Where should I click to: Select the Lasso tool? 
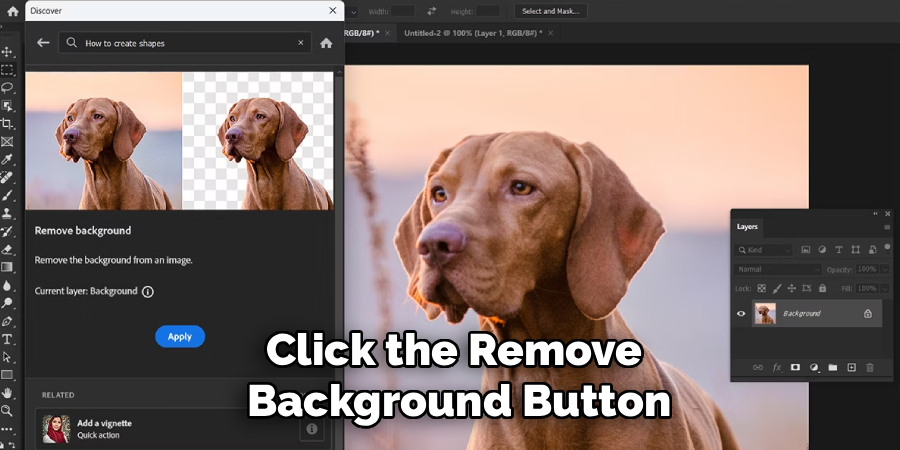coord(7,88)
